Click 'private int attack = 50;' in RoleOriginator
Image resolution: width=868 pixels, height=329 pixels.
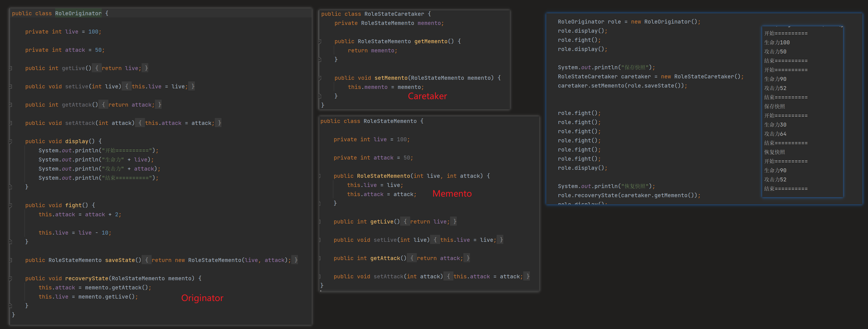click(x=65, y=50)
